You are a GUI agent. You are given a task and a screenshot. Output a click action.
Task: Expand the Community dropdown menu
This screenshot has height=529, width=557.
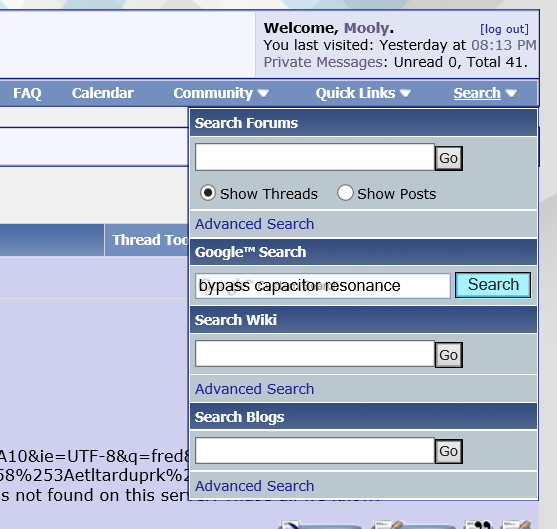click(222, 93)
